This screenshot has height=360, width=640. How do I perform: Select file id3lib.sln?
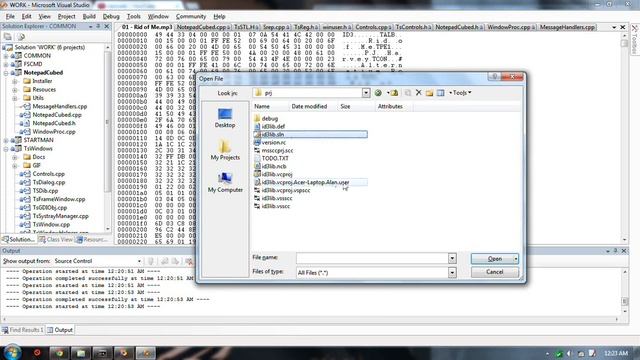(310, 134)
